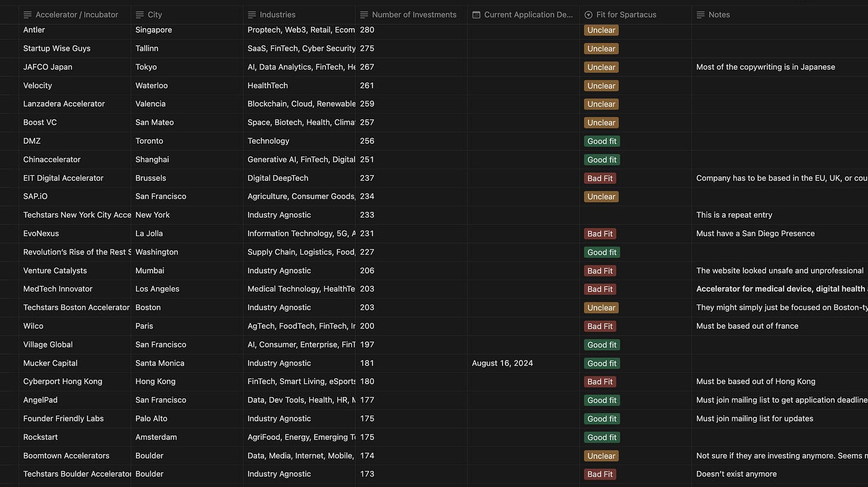Click the text icon beside Industries header
The width and height of the screenshot is (868, 487).
click(252, 15)
